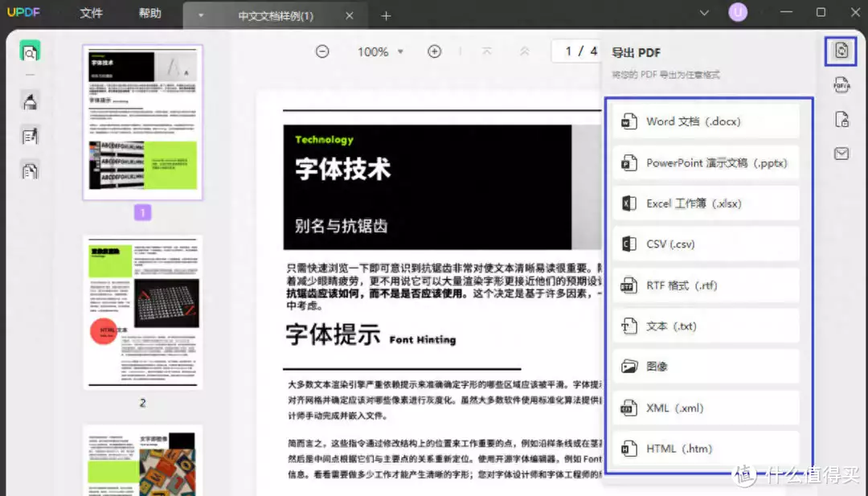The width and height of the screenshot is (868, 496).
Task: Click the zoom in plus icon
Action: tap(435, 51)
